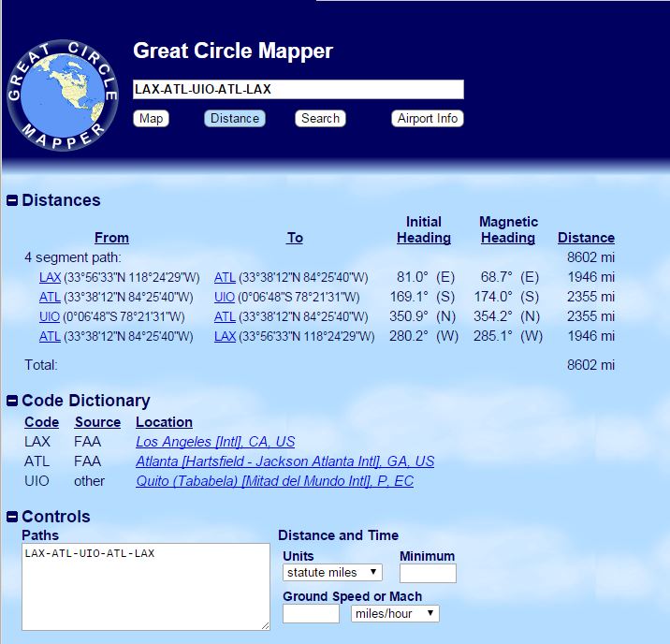Sort by the To column header
This screenshot has height=644, width=670.
coord(295,238)
